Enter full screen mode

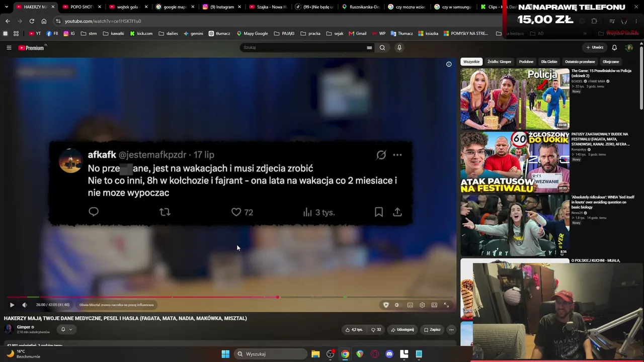pyautogui.click(x=446, y=305)
